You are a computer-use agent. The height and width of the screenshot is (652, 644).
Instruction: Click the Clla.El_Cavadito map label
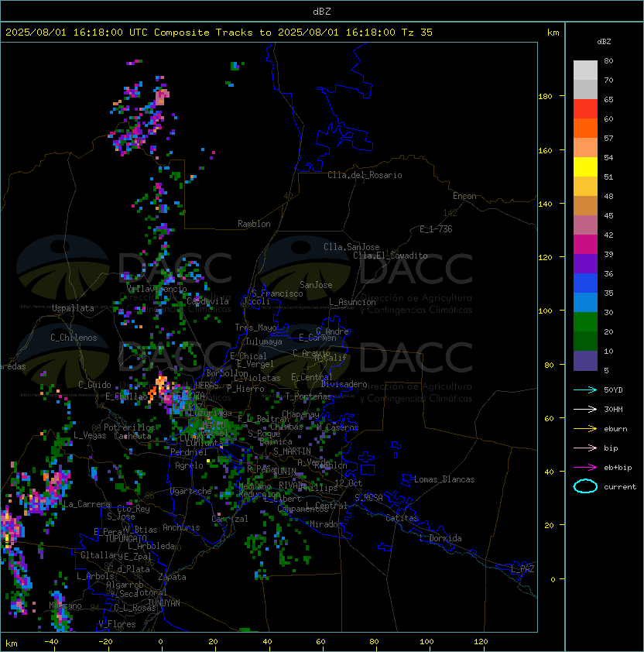[390, 256]
